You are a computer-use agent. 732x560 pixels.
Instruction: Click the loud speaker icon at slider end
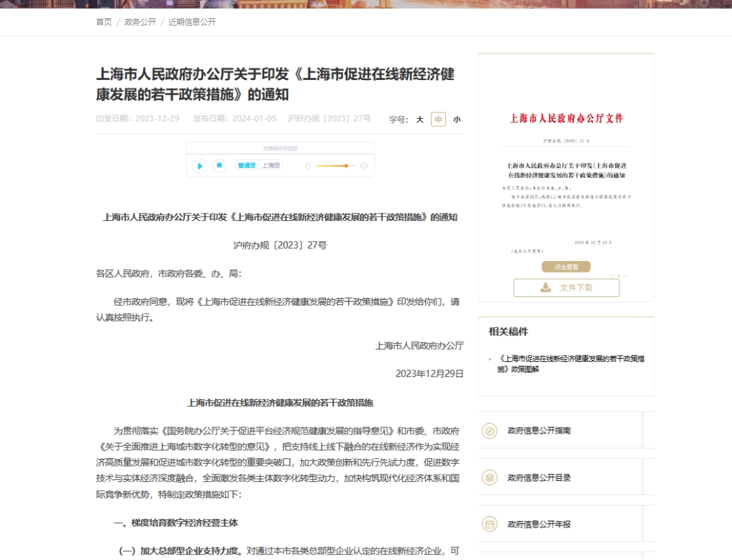(365, 166)
